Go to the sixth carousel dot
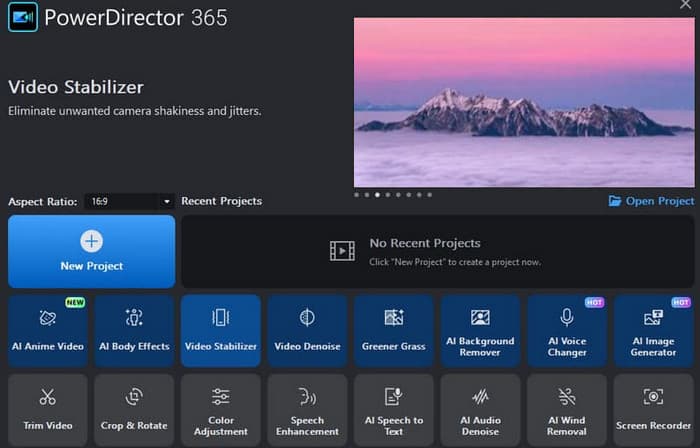This screenshot has width=700, height=448. coord(409,195)
